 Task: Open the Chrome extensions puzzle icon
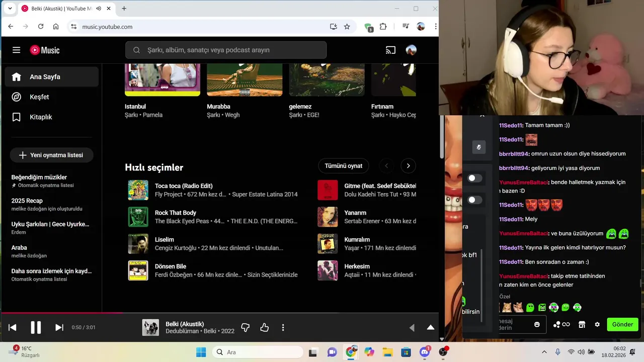click(383, 27)
